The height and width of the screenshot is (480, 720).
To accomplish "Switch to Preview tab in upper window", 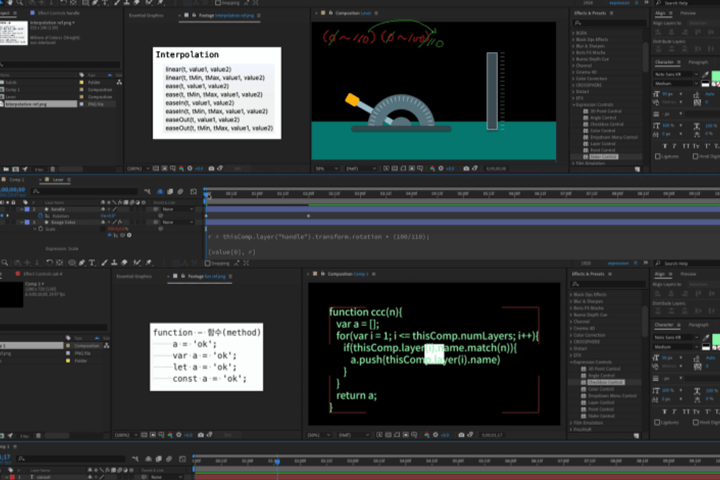I will pos(688,13).
